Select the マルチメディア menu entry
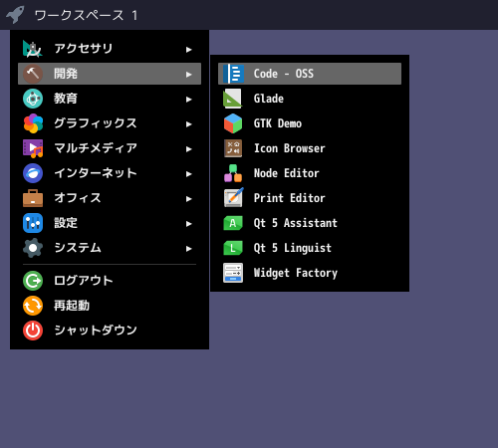Image resolution: width=498 pixels, height=448 pixels. [x=110, y=148]
